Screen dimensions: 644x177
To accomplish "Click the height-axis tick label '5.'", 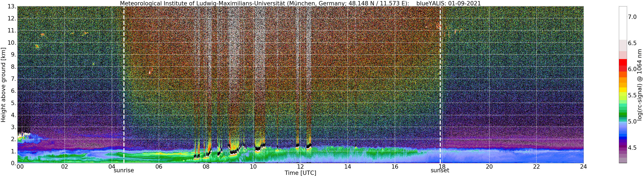I will (13, 103).
